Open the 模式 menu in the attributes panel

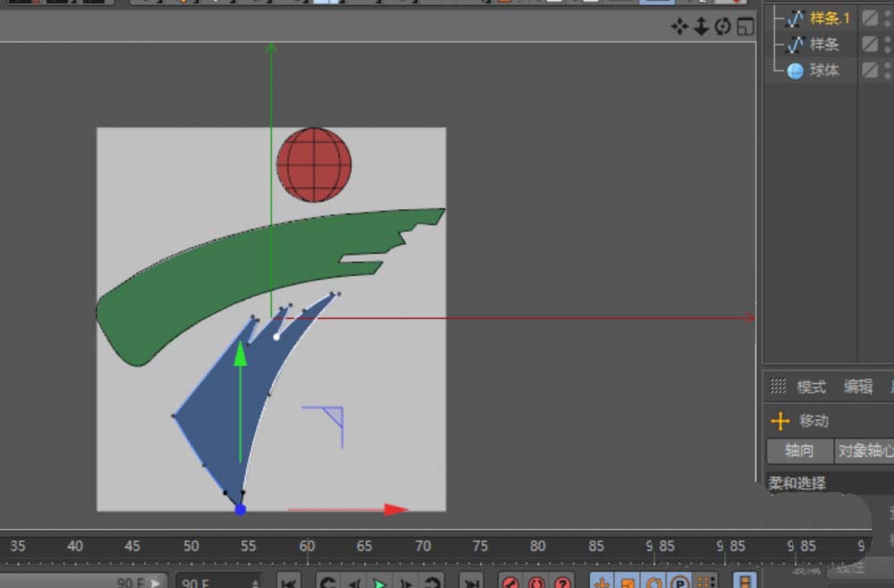click(812, 386)
